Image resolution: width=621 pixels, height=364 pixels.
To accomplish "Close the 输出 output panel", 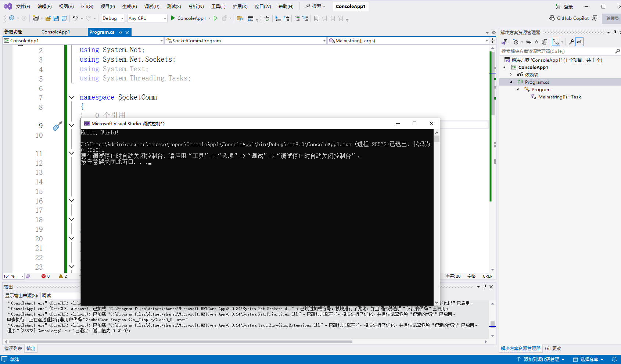I will (x=491, y=286).
